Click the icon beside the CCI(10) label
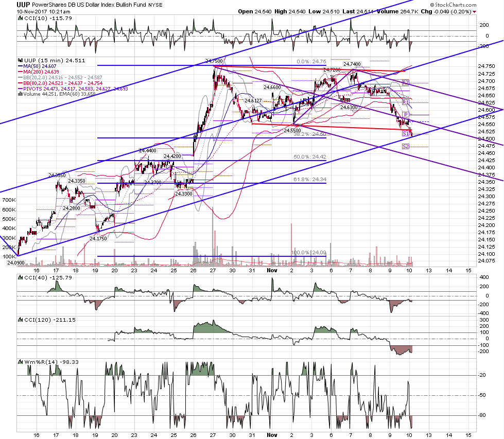This screenshot has width=504, height=439. [20, 19]
